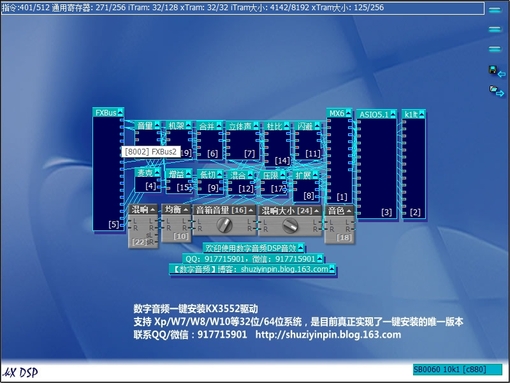Select the ASIO5.1 block title
510x383 pixels.
click(374, 115)
